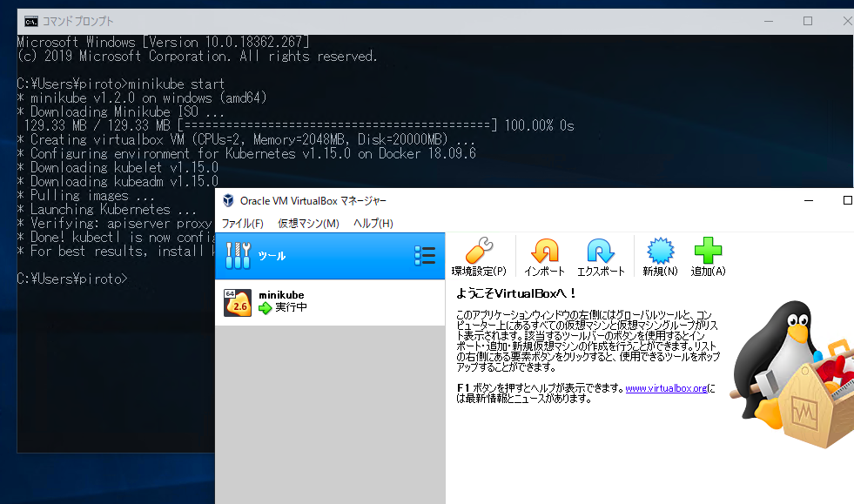Maximize the コマンドプロンプト window
854x504 pixels.
point(808,21)
